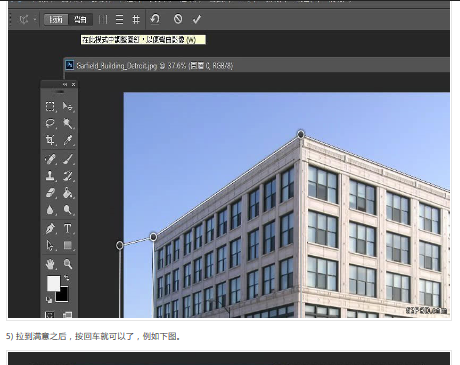Select the Paint Bucket tool
The width and height of the screenshot is (460, 365).
point(68,193)
